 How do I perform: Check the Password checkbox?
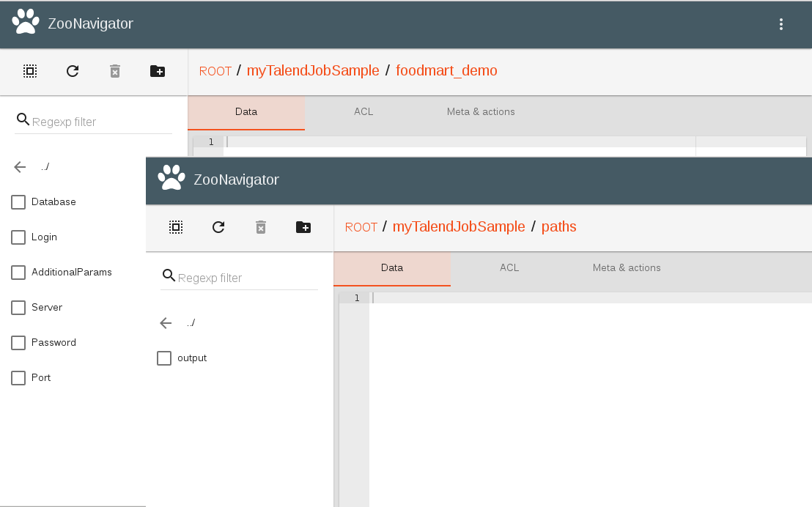click(x=18, y=342)
